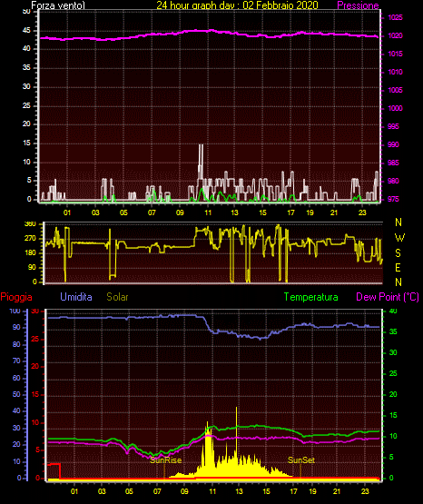Click hour 23 tick under bottom graph
The height and width of the screenshot is (504, 423).
click(365, 491)
